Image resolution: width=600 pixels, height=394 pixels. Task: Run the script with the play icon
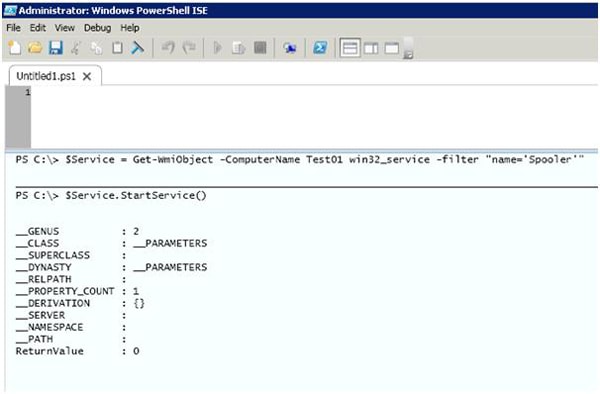pos(217,48)
